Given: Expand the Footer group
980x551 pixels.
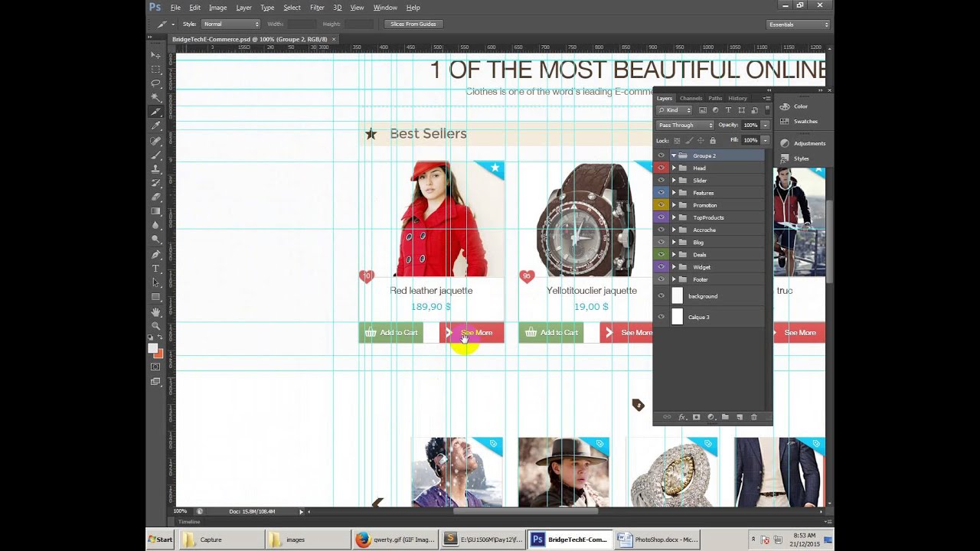Looking at the screenshot, I should (674, 279).
